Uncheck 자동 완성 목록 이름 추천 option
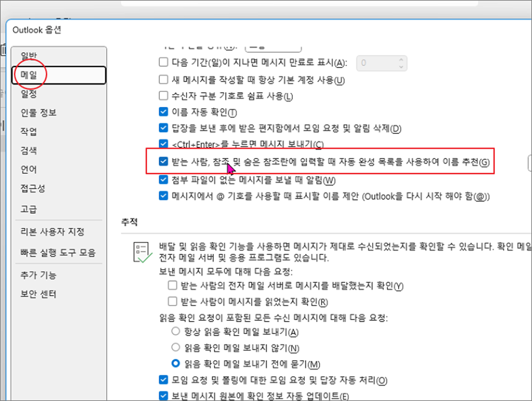Screen dimensions: 532x401 tap(163, 162)
